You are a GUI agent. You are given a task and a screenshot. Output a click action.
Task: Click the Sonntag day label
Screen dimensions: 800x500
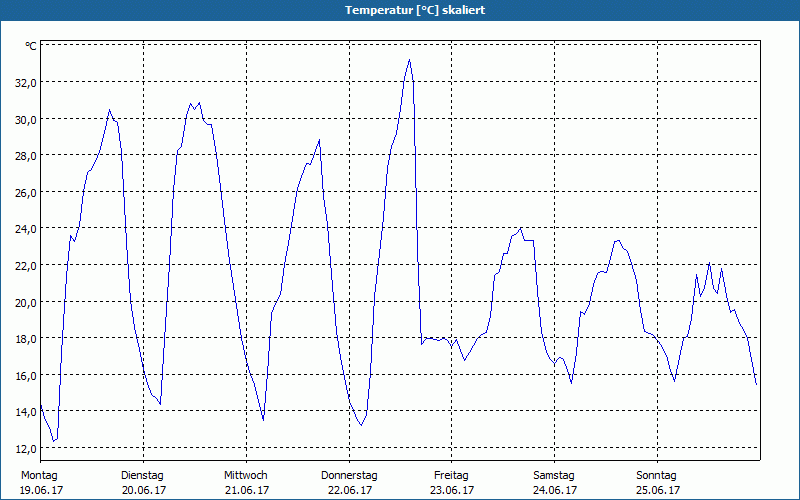656,476
